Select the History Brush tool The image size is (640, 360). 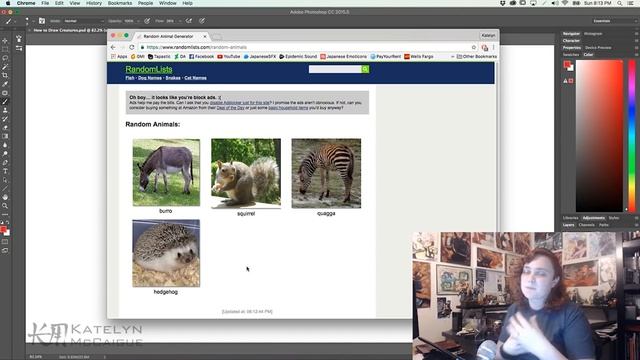(5, 119)
